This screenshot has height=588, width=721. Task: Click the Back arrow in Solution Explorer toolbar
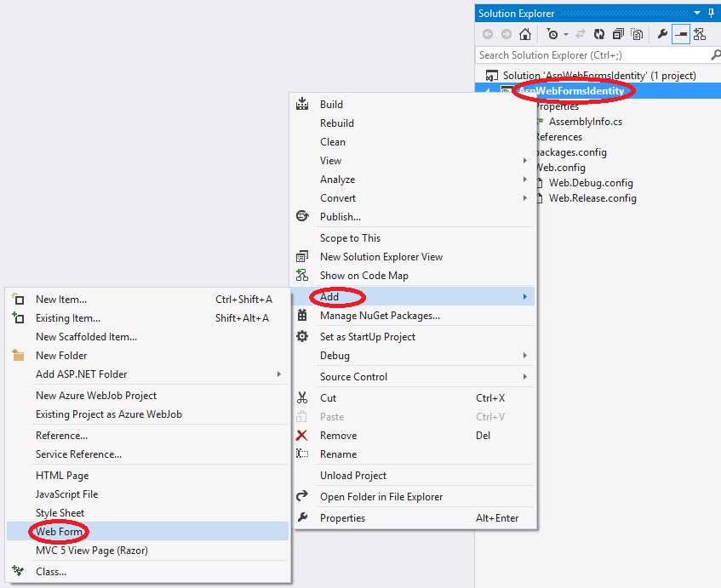(488, 34)
